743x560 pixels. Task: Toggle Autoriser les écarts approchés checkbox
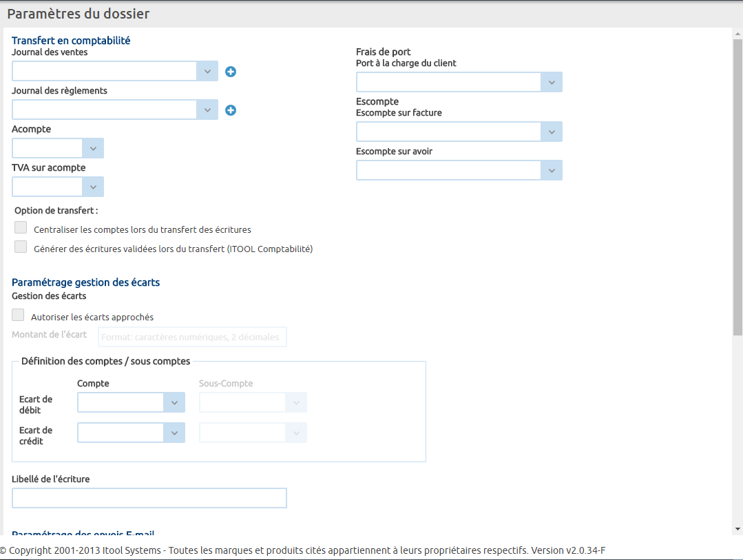pos(18,315)
